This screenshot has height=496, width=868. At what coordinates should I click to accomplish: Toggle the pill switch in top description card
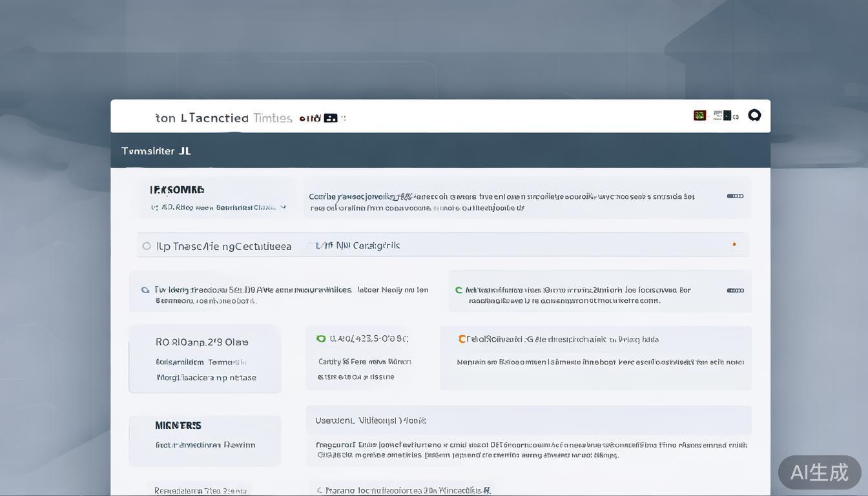[x=735, y=196]
